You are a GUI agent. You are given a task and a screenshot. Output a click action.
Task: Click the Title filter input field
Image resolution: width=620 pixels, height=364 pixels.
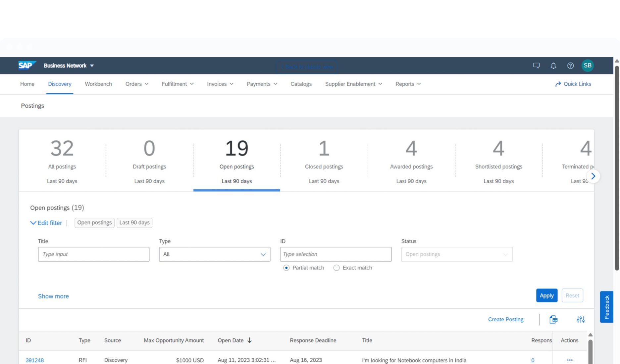pyautogui.click(x=93, y=254)
